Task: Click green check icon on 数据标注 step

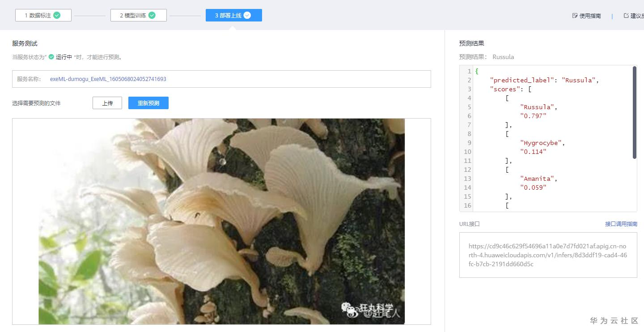Action: tap(56, 15)
